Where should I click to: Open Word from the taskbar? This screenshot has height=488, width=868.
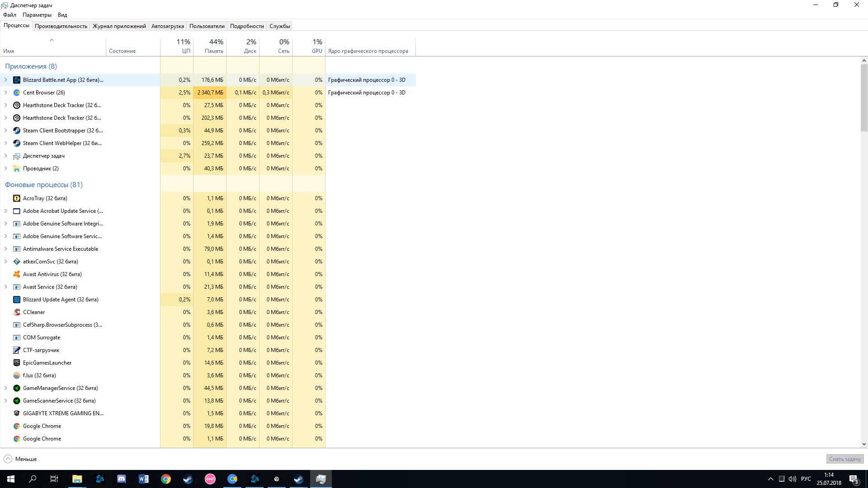pyautogui.click(x=144, y=479)
